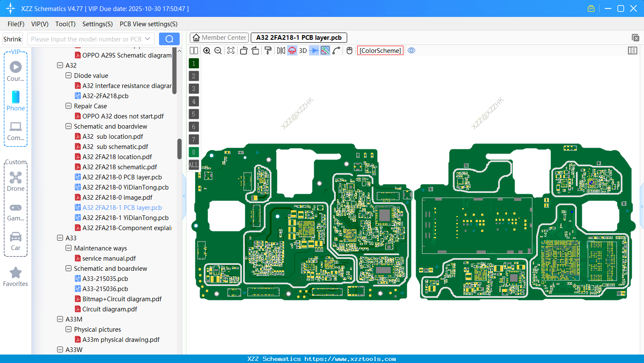The width and height of the screenshot is (644, 363).
Task: Click the zoom in magnifier icon
Action: tap(207, 51)
